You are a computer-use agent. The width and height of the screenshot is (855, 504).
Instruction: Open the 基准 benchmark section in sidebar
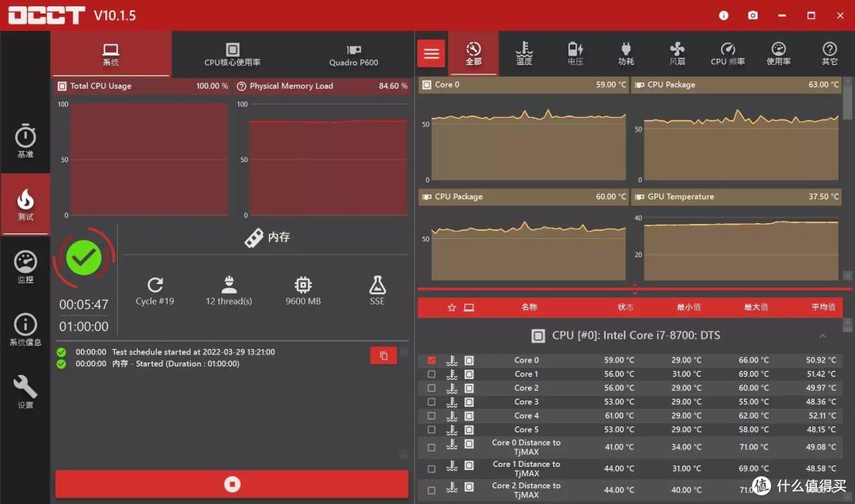[x=25, y=141]
